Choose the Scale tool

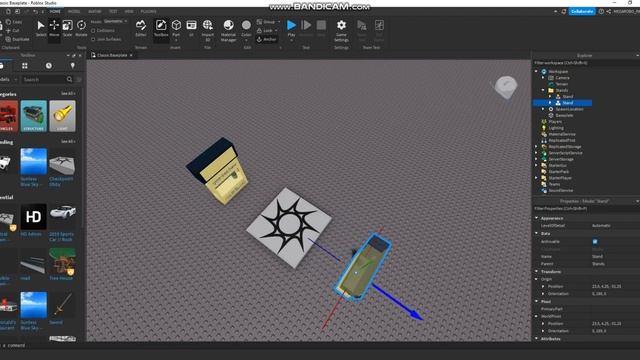point(67,29)
